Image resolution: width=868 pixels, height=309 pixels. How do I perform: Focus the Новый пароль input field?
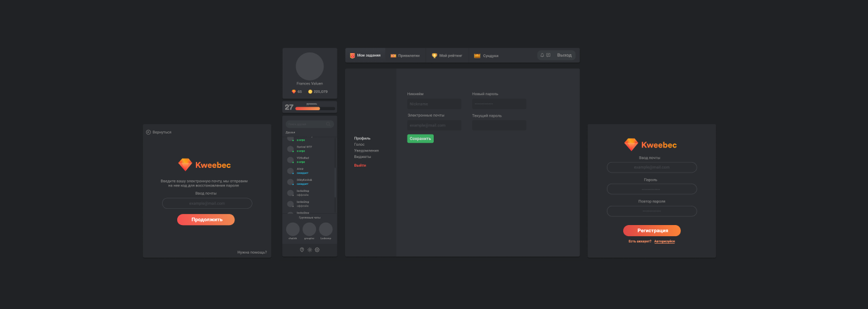click(499, 104)
